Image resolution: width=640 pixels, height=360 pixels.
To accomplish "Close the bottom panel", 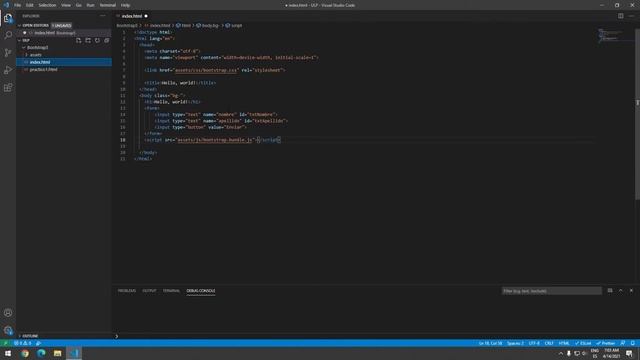I will 631,291.
